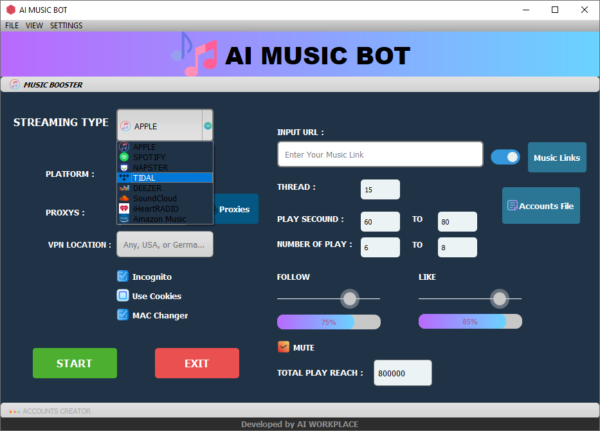Click the Tidal icon in highlighted row
This screenshot has width=600, height=431.
pyautogui.click(x=124, y=178)
